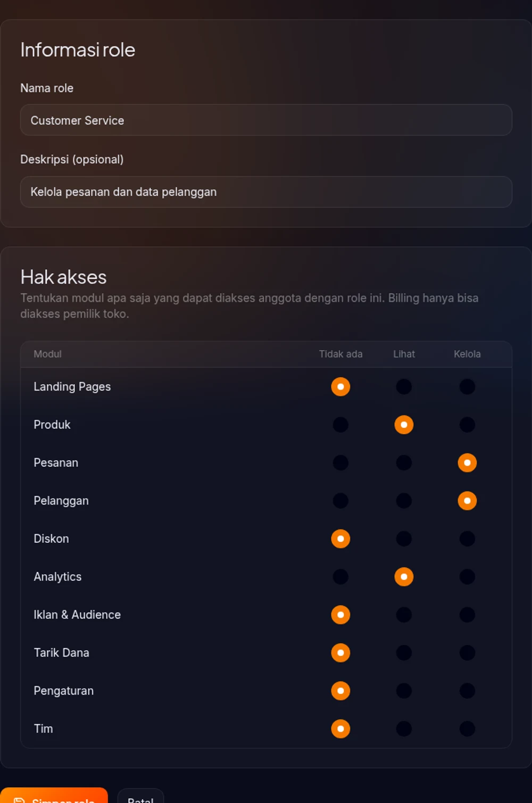Image resolution: width=532 pixels, height=803 pixels.
Task: Set Pesanan access to Lihat
Action: point(404,463)
